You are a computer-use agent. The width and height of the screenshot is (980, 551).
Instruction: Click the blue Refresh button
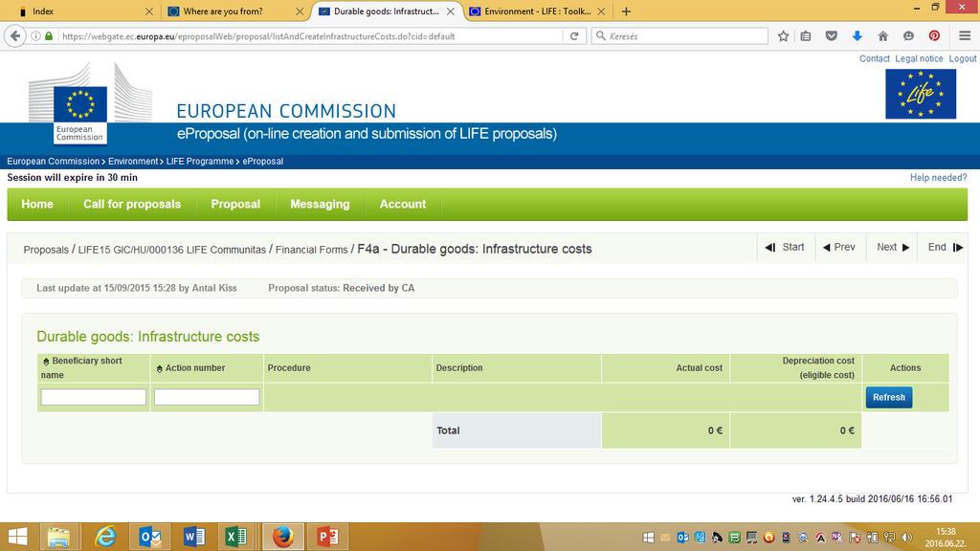tap(889, 397)
